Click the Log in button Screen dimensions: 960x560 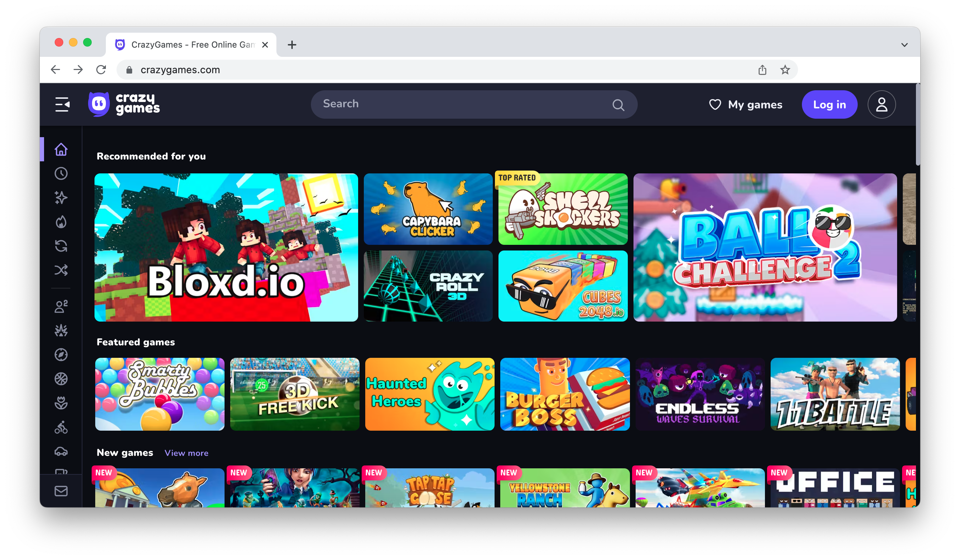(x=829, y=105)
